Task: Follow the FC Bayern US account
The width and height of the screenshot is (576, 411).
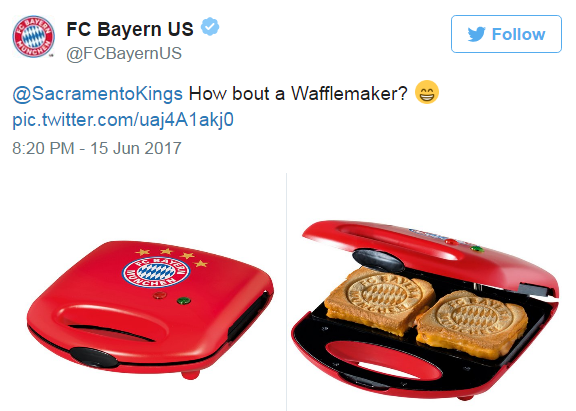Action: (506, 34)
